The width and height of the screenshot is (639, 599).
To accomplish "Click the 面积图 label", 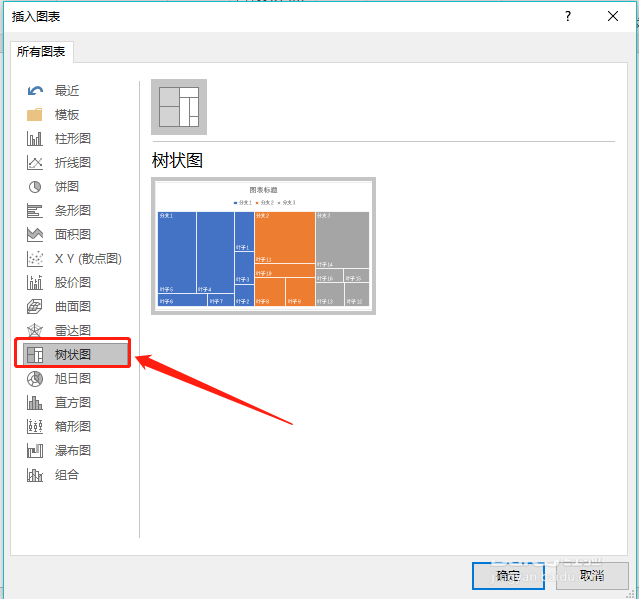I will (x=73, y=234).
